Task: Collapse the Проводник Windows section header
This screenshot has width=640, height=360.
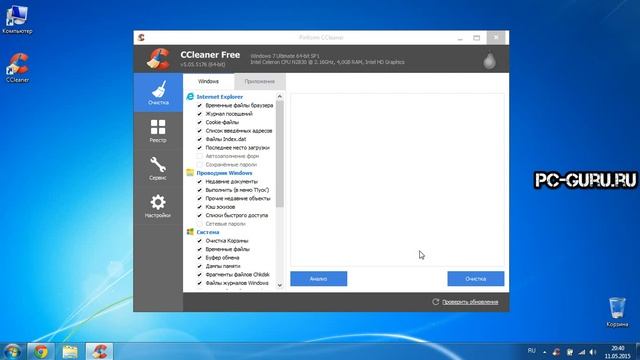Action: (x=224, y=173)
